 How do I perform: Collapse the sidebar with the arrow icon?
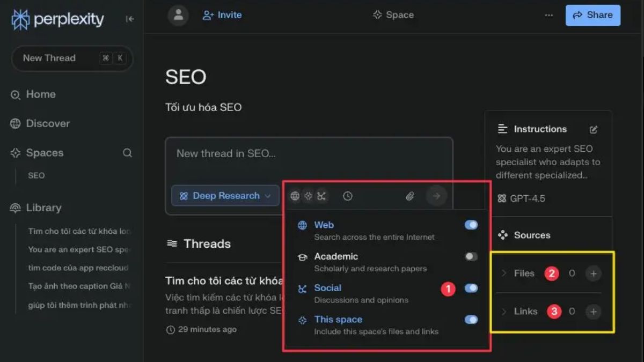(x=130, y=19)
